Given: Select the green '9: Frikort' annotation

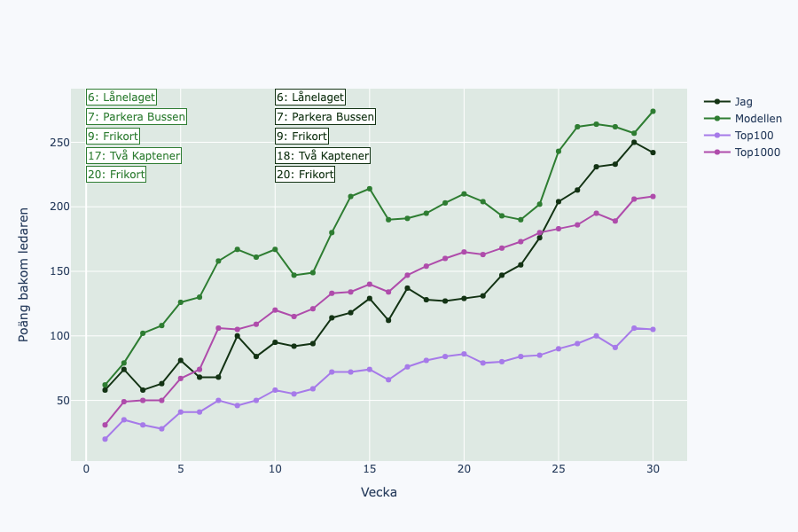Looking at the screenshot, I should coord(113,137).
